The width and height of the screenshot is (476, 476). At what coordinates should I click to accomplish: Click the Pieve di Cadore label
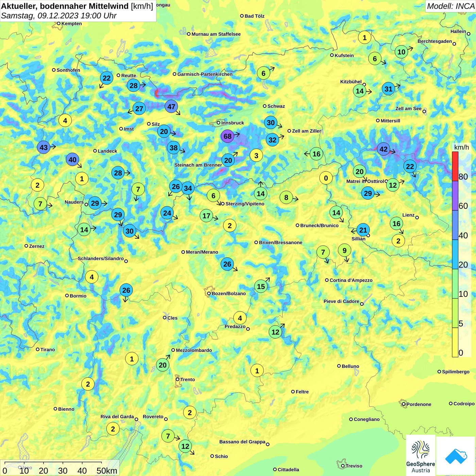(x=341, y=301)
